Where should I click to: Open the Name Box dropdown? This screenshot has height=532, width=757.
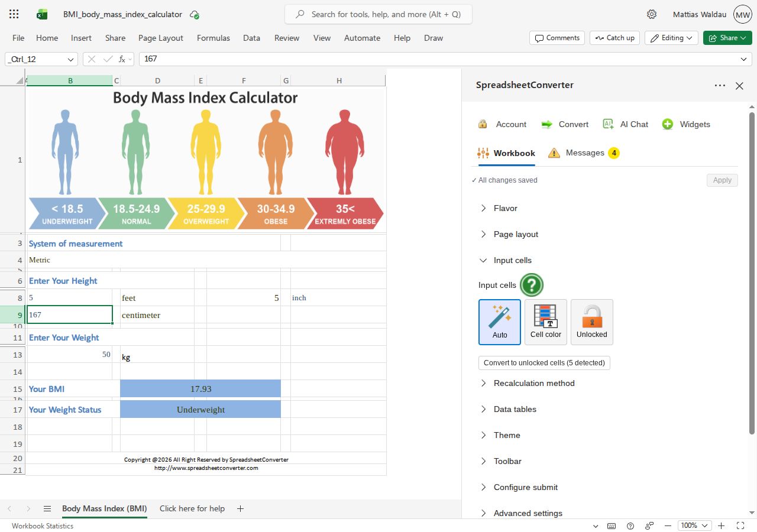tap(72, 59)
